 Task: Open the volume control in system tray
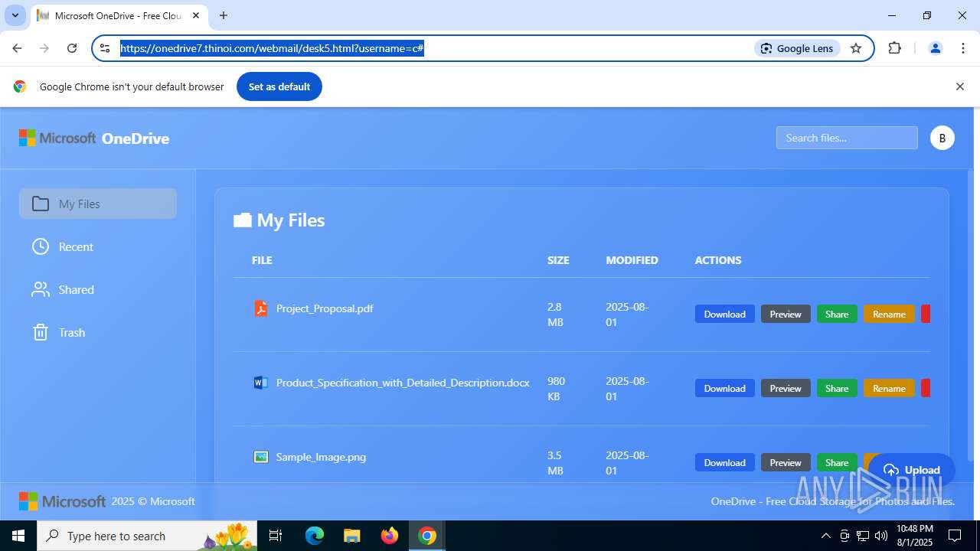click(x=881, y=536)
